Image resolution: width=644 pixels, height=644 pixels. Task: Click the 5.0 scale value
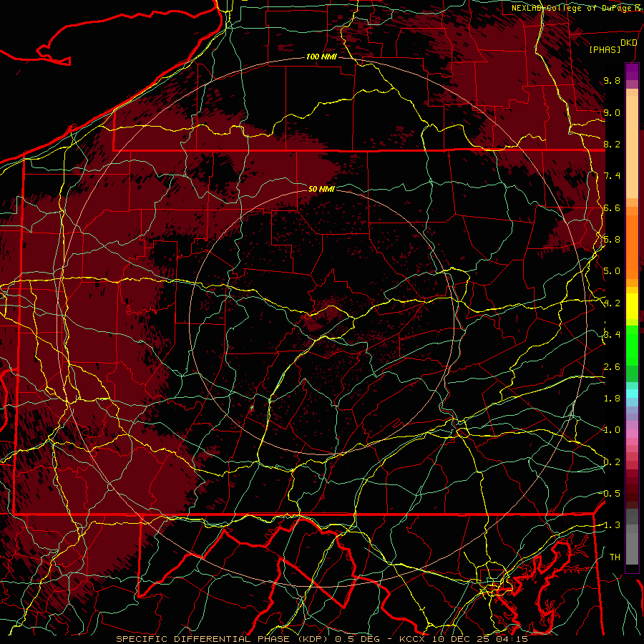[x=612, y=271]
